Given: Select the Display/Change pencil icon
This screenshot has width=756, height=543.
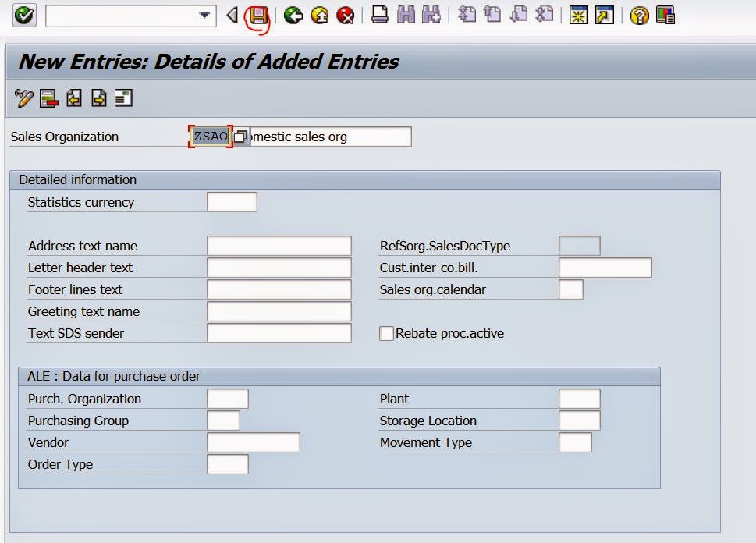Looking at the screenshot, I should pos(22,98).
